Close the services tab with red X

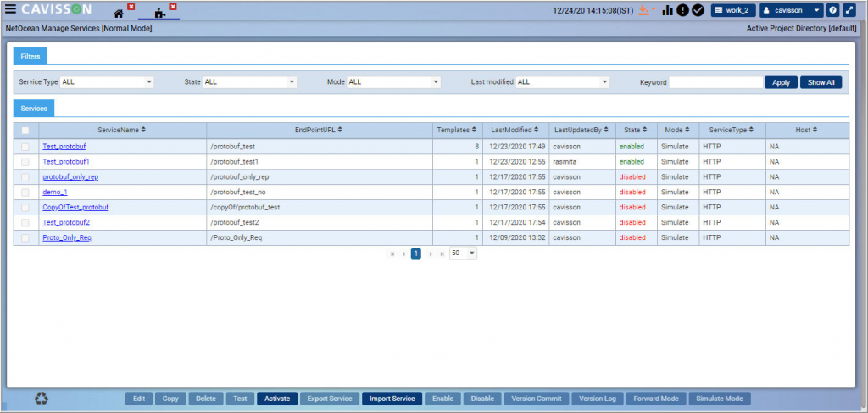pos(173,7)
